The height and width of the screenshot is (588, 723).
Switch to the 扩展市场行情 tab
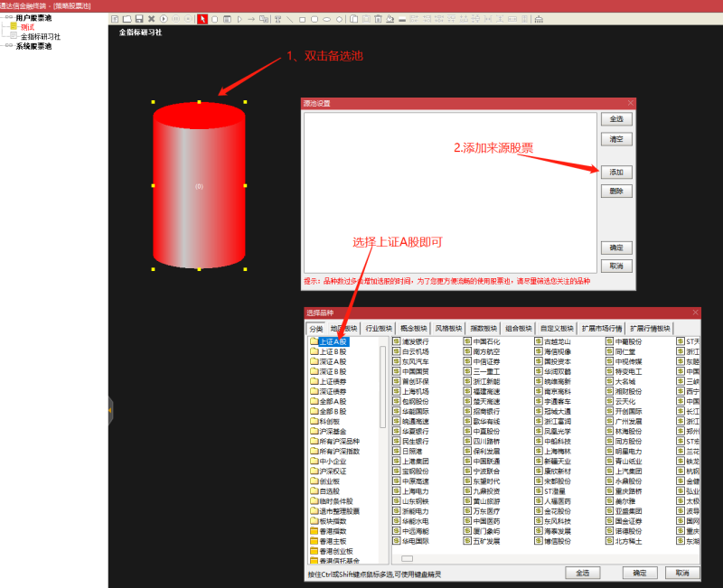[602, 329]
